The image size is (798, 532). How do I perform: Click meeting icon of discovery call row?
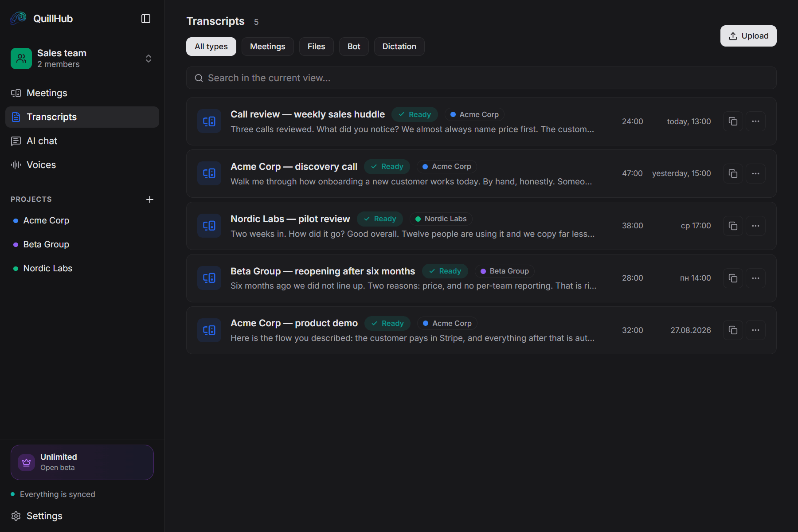209,174
